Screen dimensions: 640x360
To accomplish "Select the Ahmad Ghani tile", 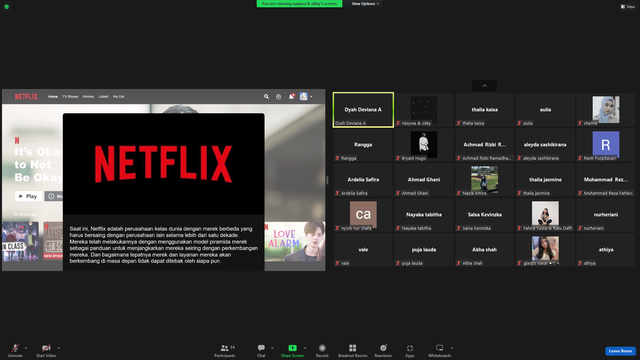I will pyautogui.click(x=424, y=180).
